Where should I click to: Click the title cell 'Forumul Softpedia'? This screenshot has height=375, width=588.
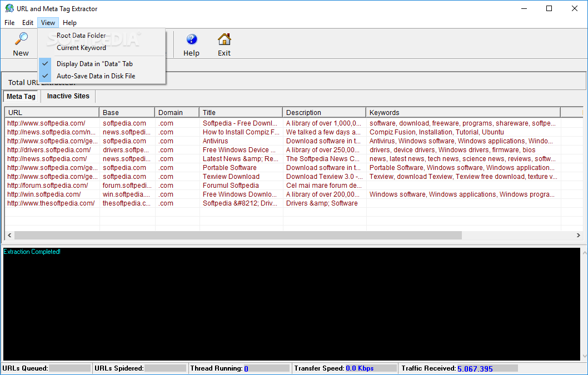point(231,185)
